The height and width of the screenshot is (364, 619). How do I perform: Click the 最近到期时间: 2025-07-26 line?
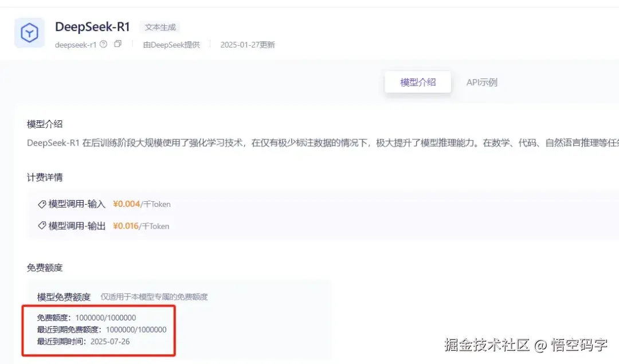pyautogui.click(x=83, y=342)
